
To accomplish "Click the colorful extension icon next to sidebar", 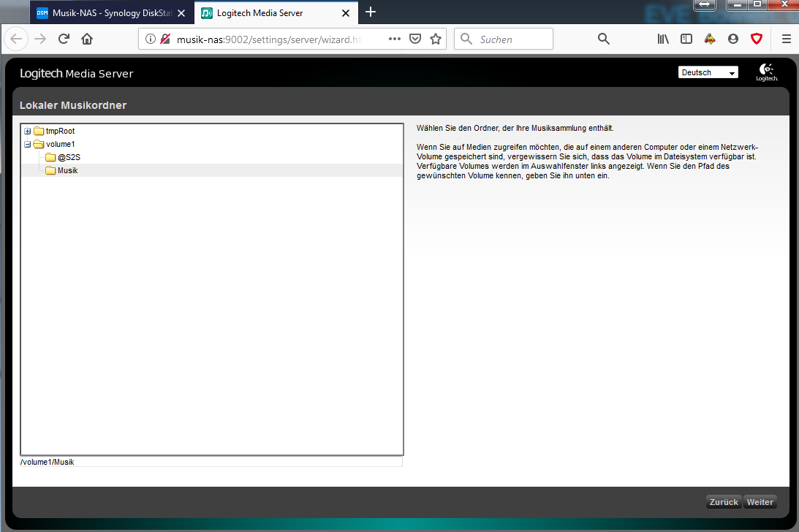I will [710, 39].
